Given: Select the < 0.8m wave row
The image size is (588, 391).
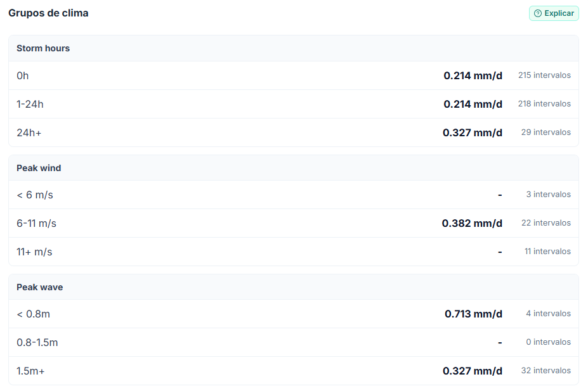Looking at the screenshot, I should point(294,314).
